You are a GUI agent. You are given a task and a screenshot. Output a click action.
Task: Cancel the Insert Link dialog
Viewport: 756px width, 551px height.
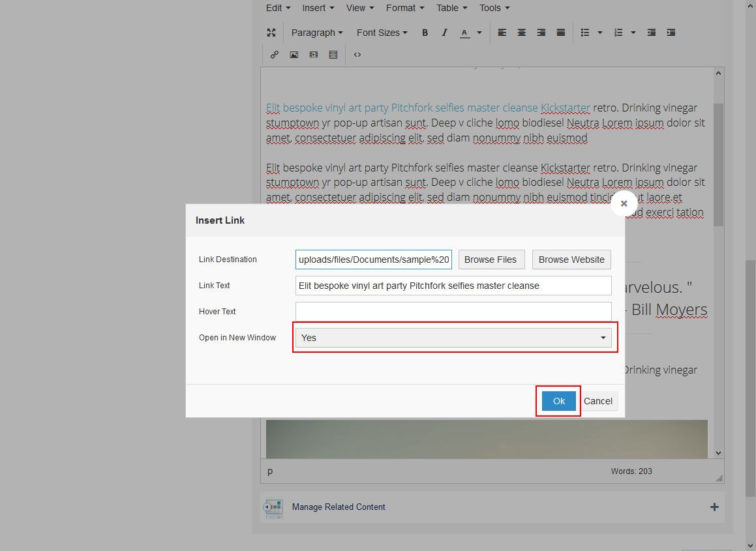tap(598, 401)
